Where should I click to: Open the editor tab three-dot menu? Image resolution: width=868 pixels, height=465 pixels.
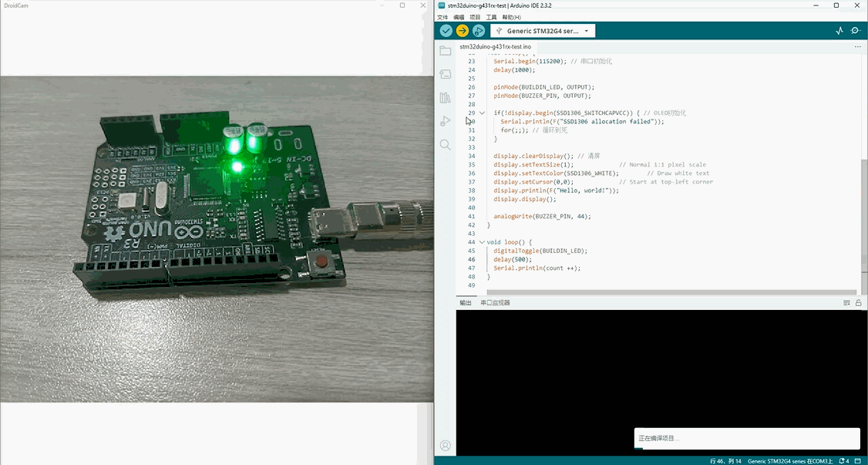[x=857, y=47]
